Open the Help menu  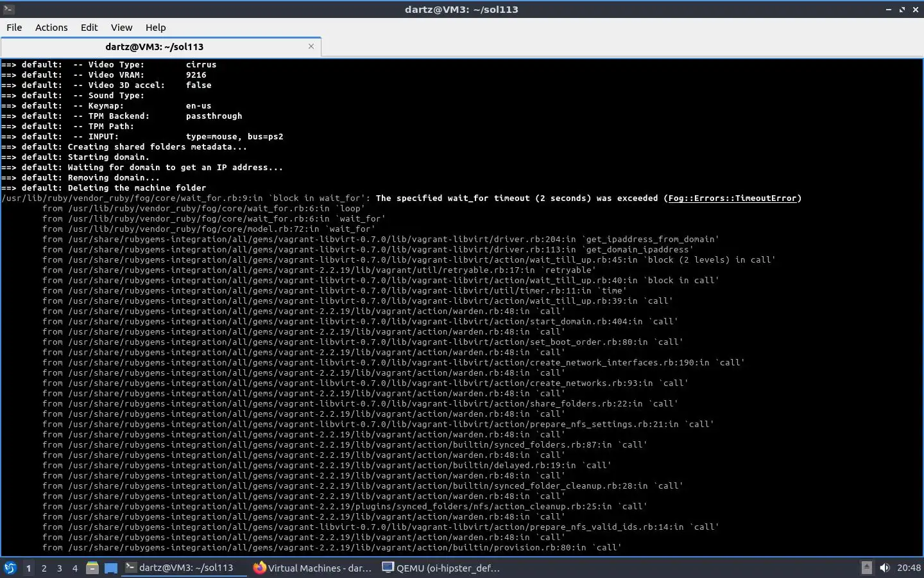click(155, 27)
